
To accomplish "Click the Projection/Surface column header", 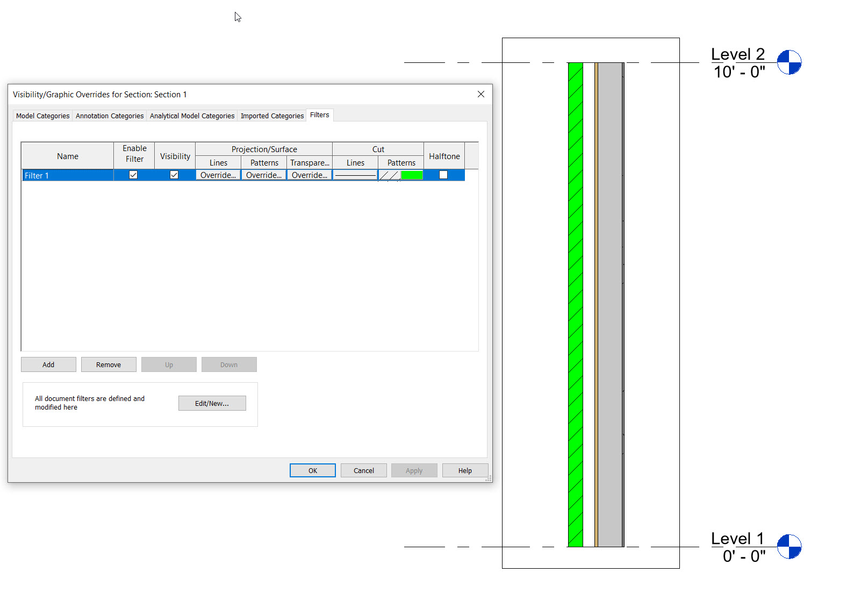I will point(264,149).
